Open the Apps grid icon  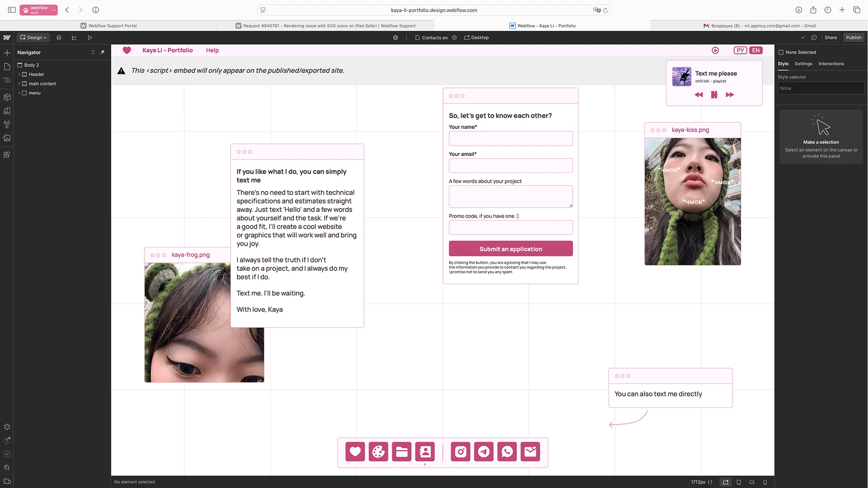pos(7,155)
